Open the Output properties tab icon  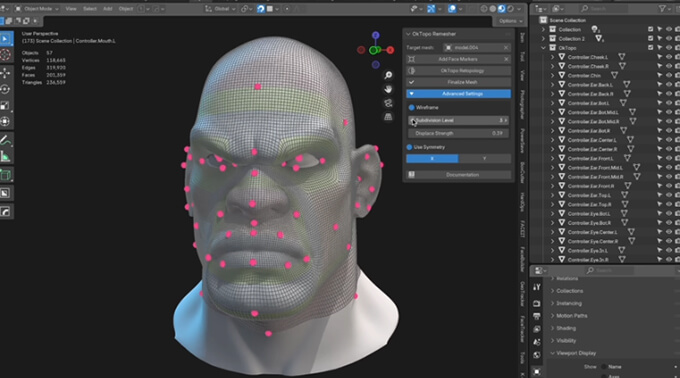click(537, 316)
